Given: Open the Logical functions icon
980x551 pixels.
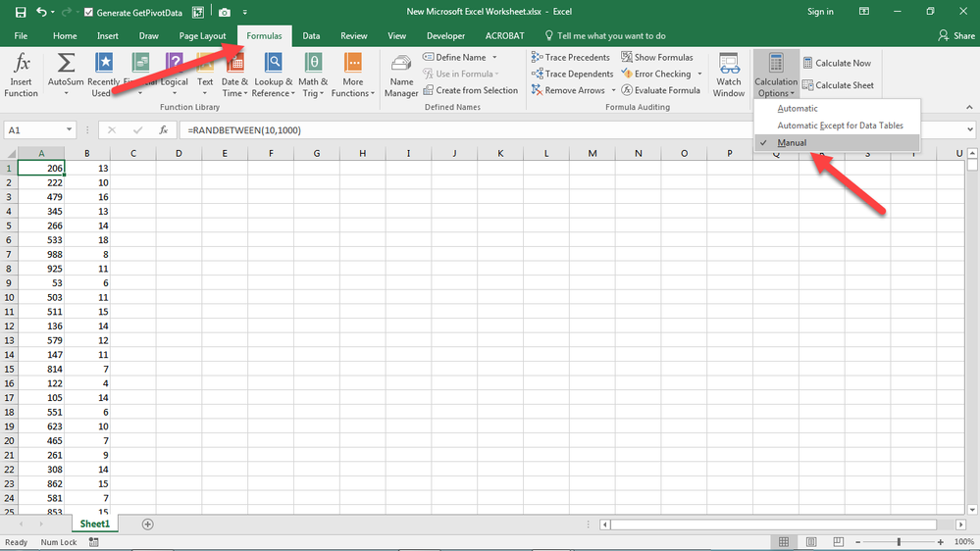Looking at the screenshot, I should pos(175,63).
